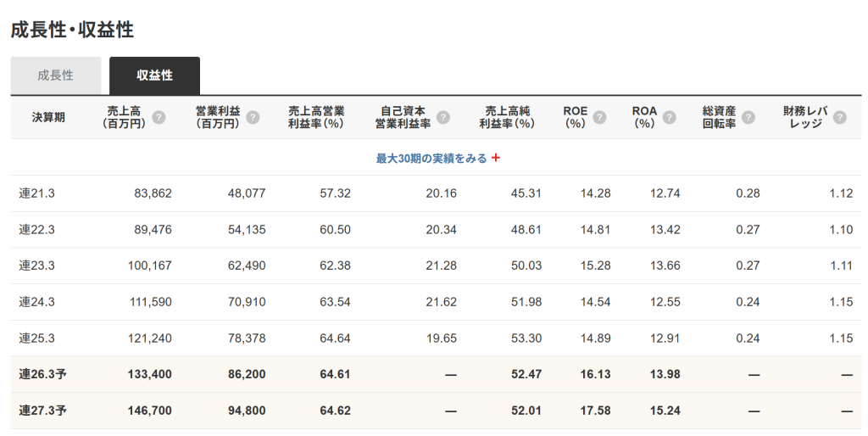Click forecast sales value 146,700
Image resolution: width=868 pixels, height=436 pixels.
(x=149, y=411)
